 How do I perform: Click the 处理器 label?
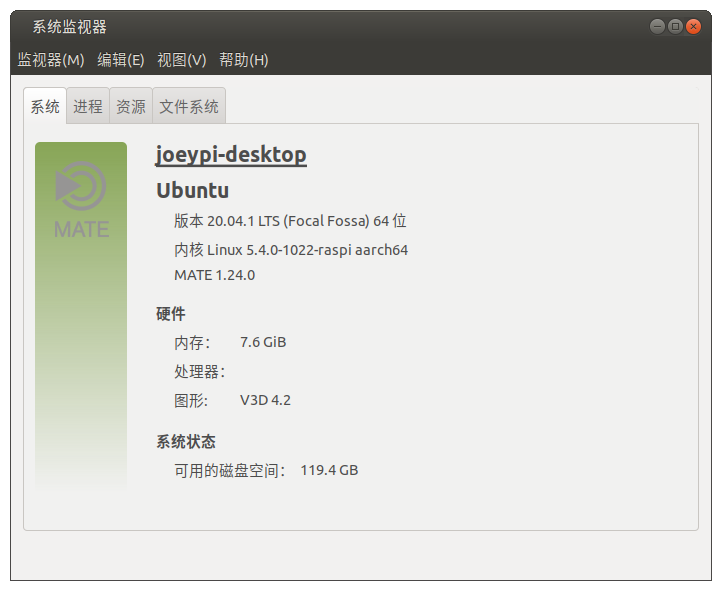(200, 371)
